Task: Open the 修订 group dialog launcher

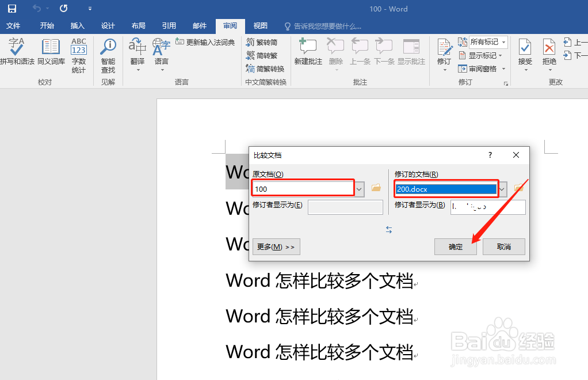Action: 506,83
